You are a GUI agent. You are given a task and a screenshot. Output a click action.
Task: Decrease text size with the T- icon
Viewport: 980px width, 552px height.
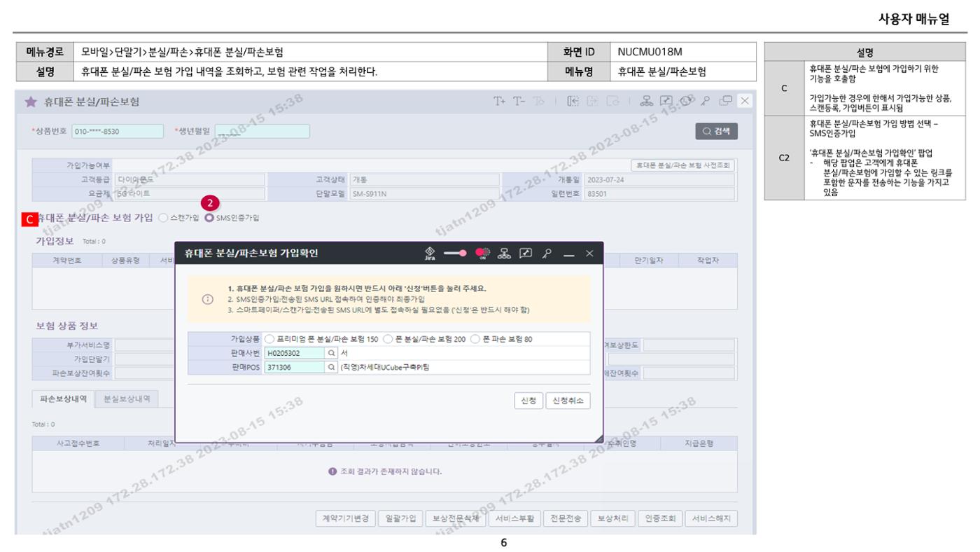click(519, 102)
